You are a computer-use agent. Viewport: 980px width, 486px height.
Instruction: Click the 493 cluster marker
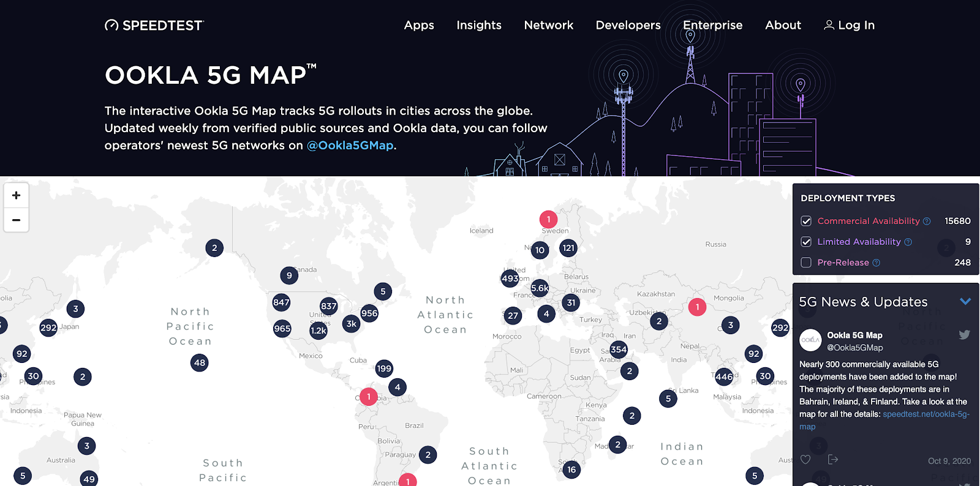click(510, 279)
